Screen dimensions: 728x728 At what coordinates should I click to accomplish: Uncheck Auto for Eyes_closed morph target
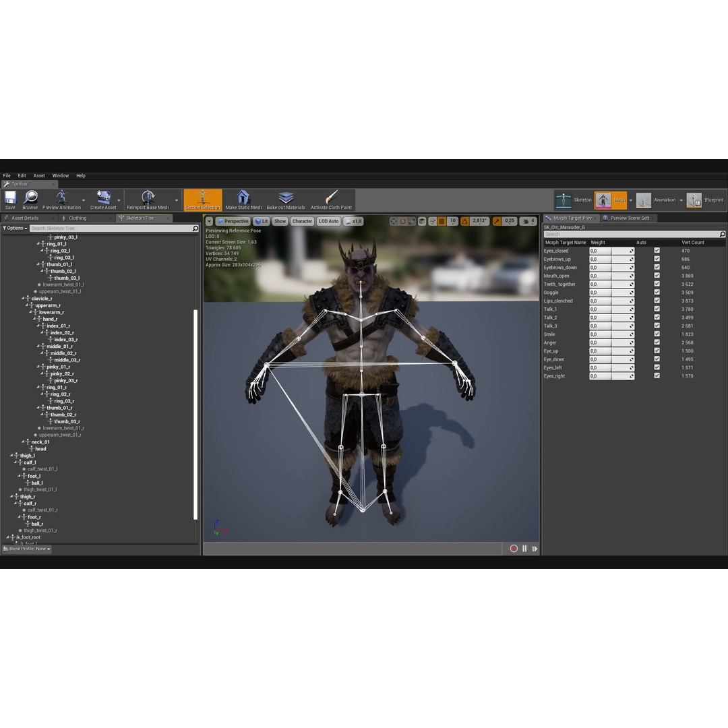pyautogui.click(x=657, y=250)
